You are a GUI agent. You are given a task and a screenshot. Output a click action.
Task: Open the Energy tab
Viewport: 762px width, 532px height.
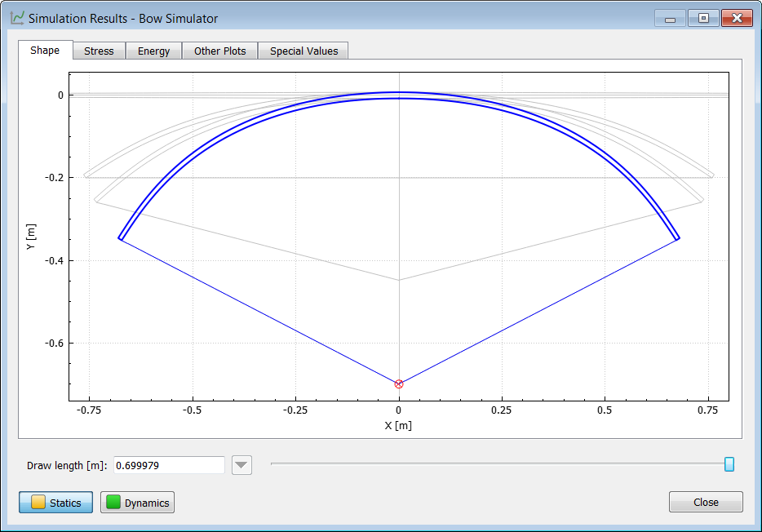153,51
